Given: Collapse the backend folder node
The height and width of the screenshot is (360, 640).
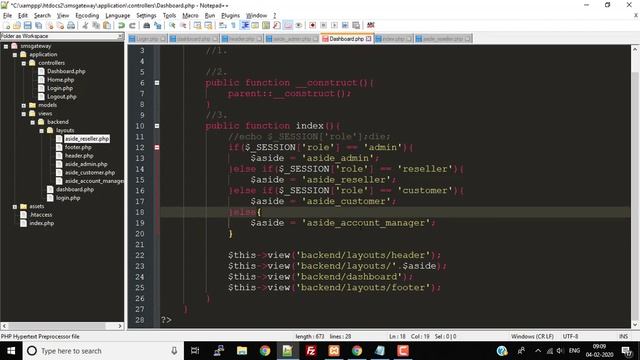Looking at the screenshot, I should coord(33,122).
